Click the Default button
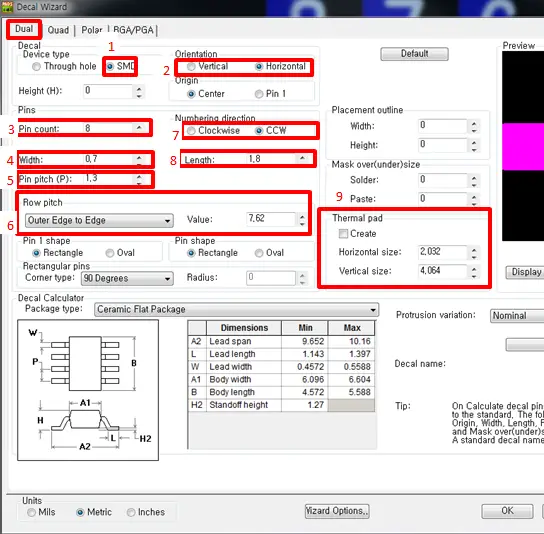 (x=414, y=54)
